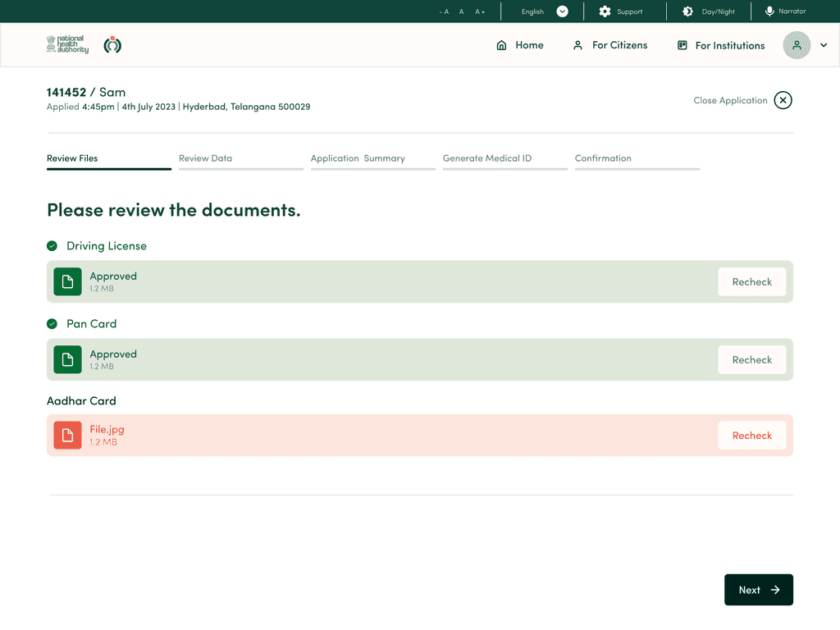Click the For Institutions building icon
The image size is (840, 630).
(682, 46)
